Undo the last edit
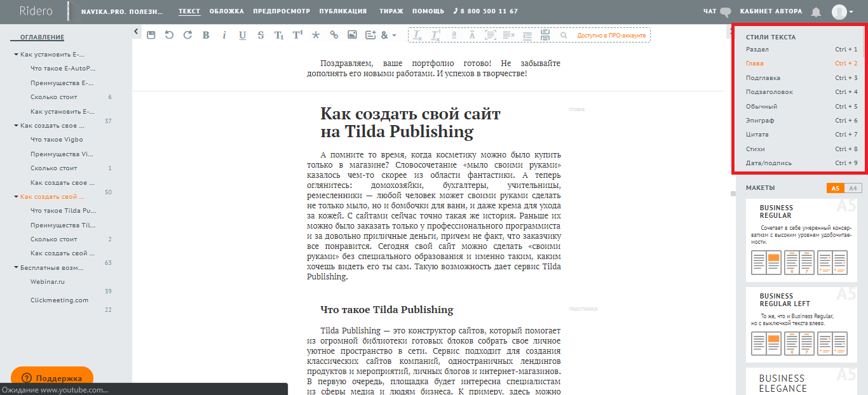Viewport: 868px width, 395px height. [x=169, y=35]
